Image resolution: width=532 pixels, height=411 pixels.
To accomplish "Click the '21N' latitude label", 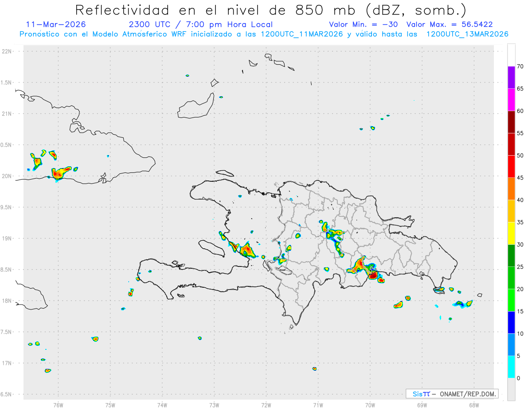I will 7,114.
